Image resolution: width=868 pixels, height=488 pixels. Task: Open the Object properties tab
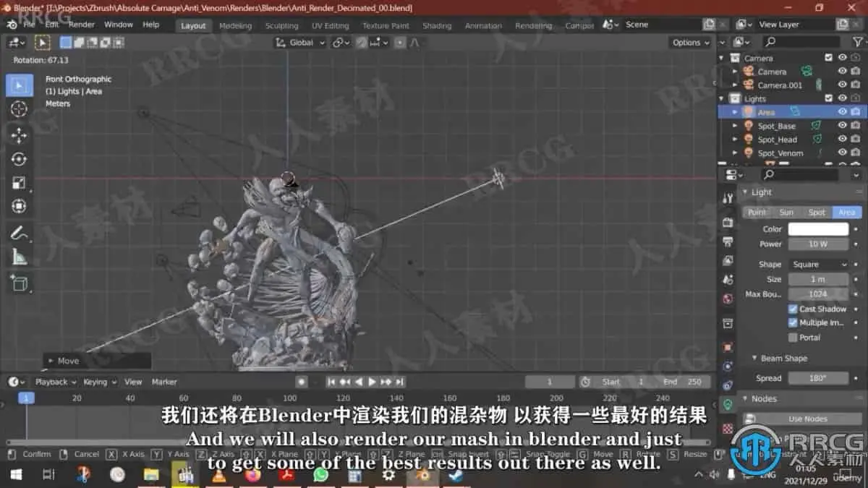728,347
